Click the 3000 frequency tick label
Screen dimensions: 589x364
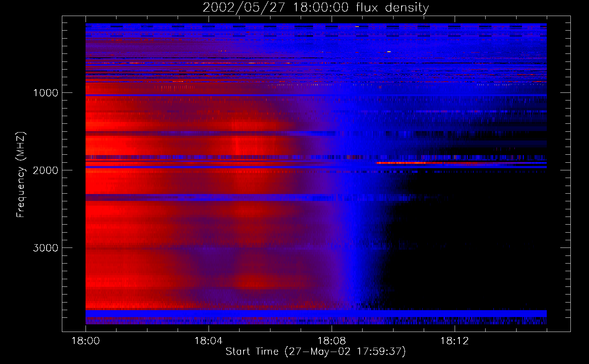click(x=46, y=248)
